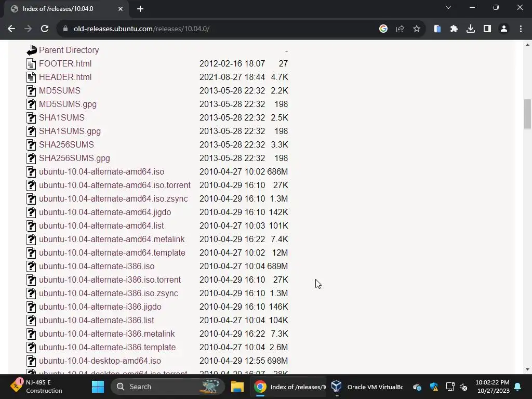This screenshot has height=399, width=532.
Task: Open ubuntu-10.04-alternate-i386.metalink link
Action: point(107,334)
